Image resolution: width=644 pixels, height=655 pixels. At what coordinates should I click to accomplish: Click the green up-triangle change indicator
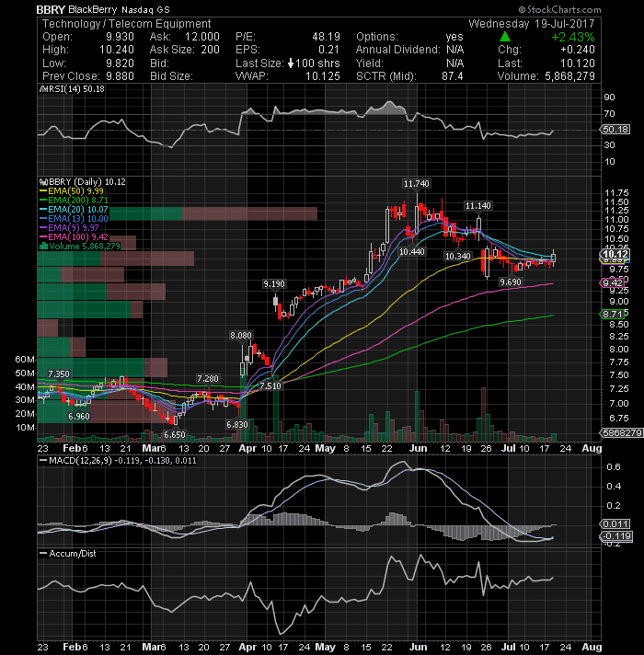(x=505, y=37)
